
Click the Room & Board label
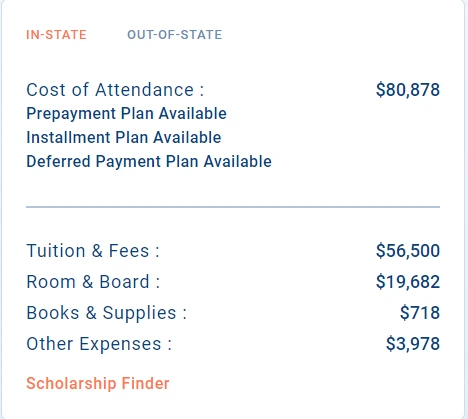[93, 282]
